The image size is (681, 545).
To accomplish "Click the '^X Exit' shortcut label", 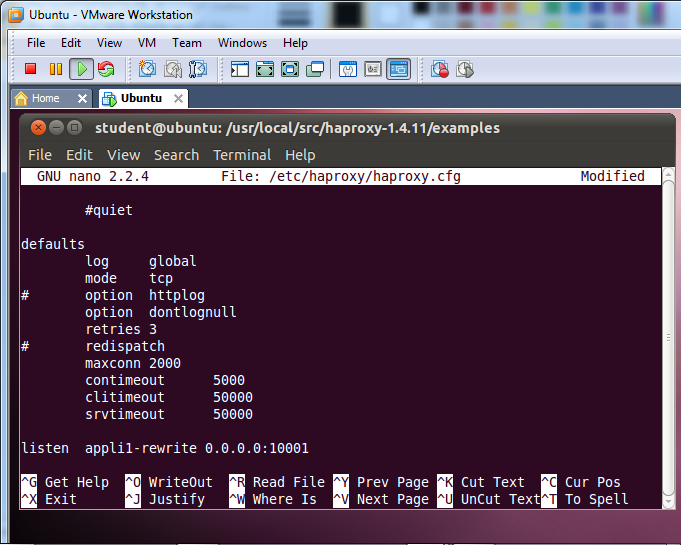I will [49, 499].
